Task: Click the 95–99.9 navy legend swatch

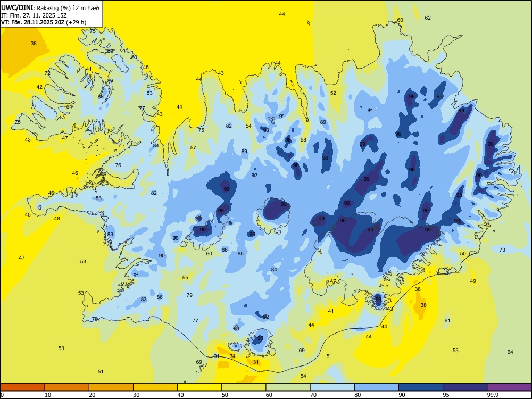Action: 465,387
